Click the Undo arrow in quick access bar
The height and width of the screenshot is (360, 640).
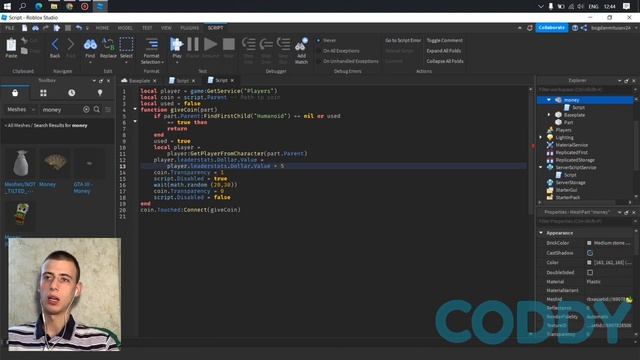point(78,28)
